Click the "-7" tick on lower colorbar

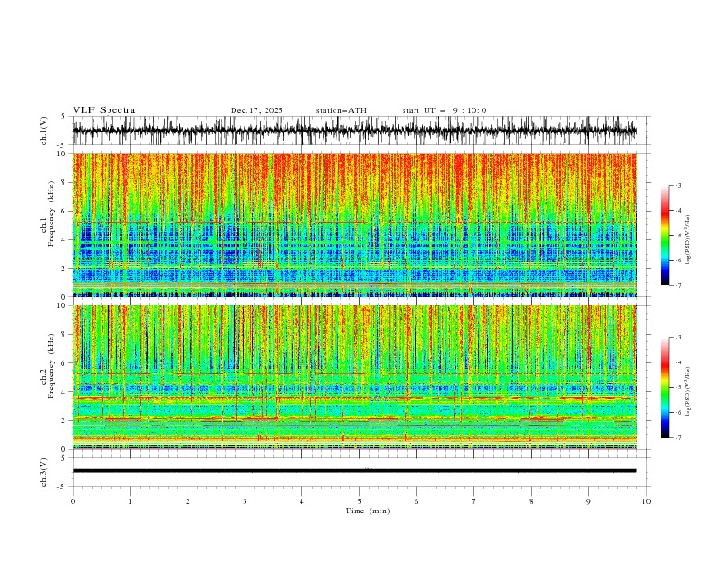click(677, 438)
